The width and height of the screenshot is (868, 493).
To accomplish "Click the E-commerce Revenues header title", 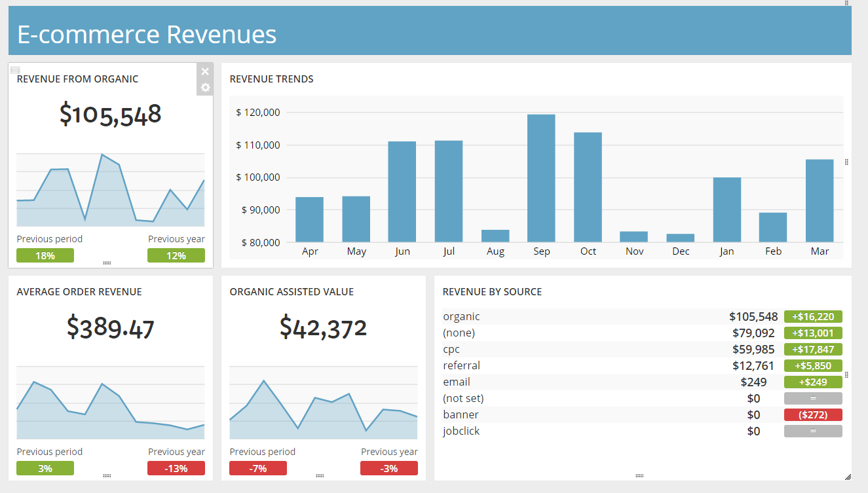I will point(147,34).
